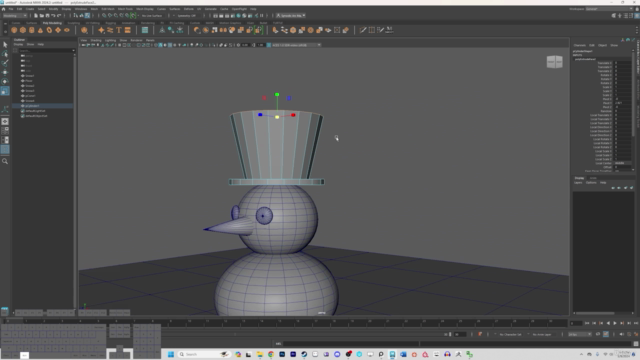
Task: Click the ViewCube in viewport corner
Action: [554, 62]
